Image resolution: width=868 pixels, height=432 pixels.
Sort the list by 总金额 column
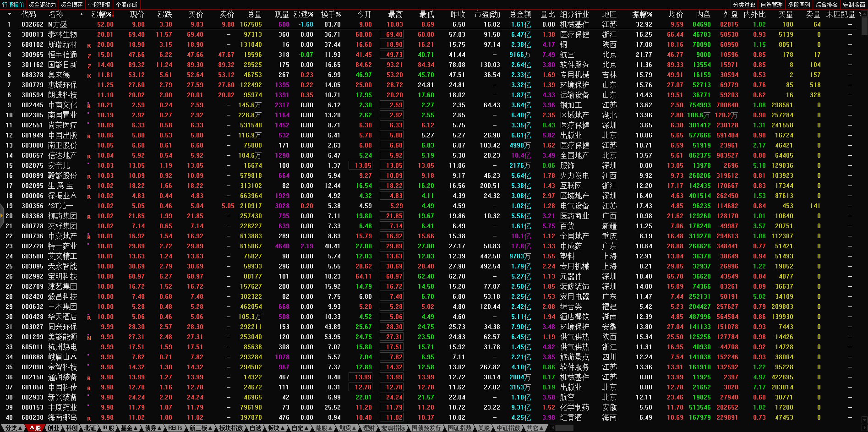pos(520,14)
